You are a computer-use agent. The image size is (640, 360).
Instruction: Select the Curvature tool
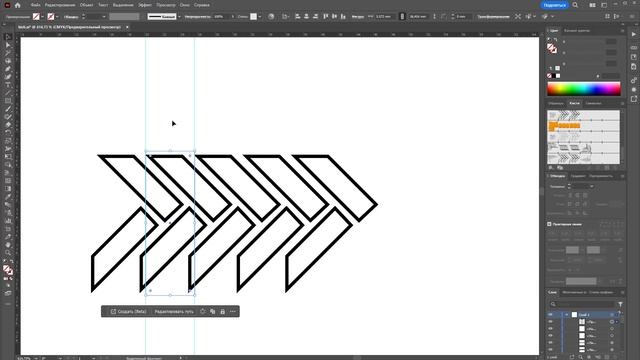[8, 77]
